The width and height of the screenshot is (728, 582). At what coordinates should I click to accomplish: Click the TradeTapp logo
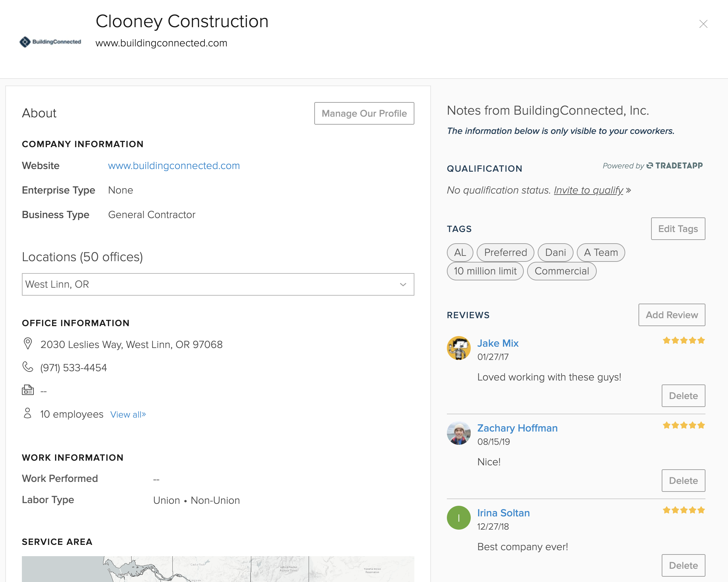[x=674, y=165]
